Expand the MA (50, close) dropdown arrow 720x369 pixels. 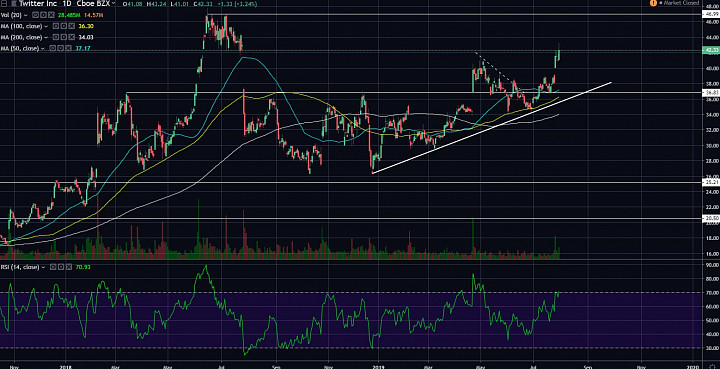point(42,48)
